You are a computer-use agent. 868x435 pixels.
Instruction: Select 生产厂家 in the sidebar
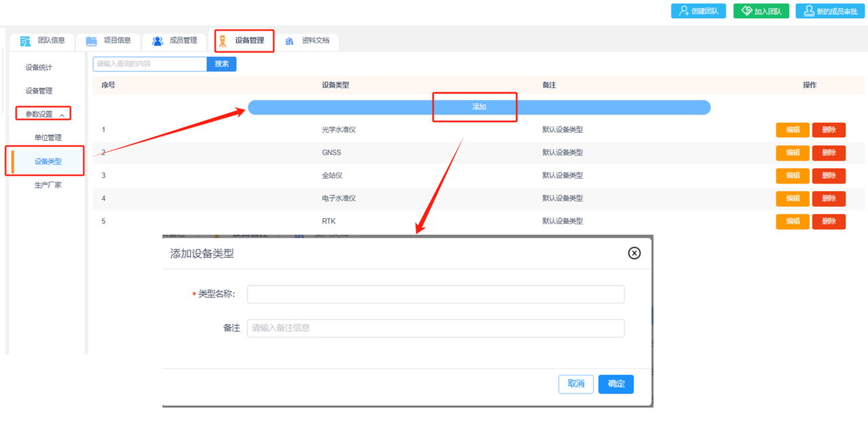(48, 185)
